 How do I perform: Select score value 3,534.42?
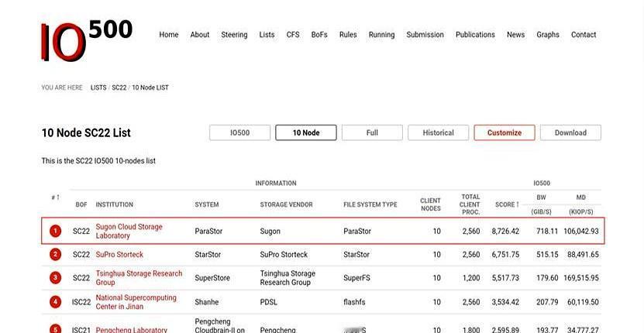coord(505,302)
